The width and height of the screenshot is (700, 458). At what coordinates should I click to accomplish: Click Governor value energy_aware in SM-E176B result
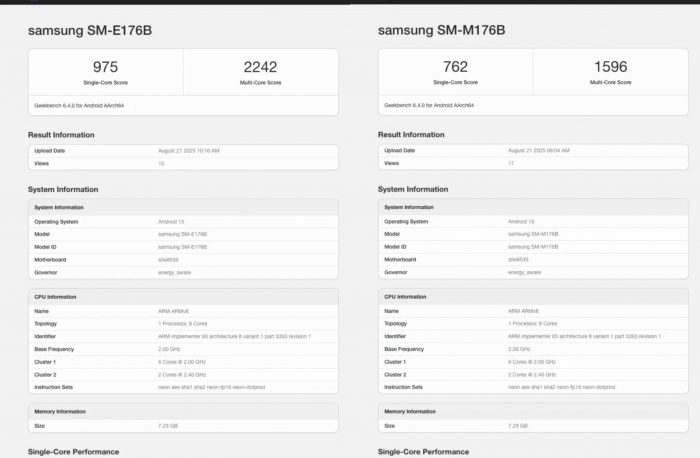[175, 272]
